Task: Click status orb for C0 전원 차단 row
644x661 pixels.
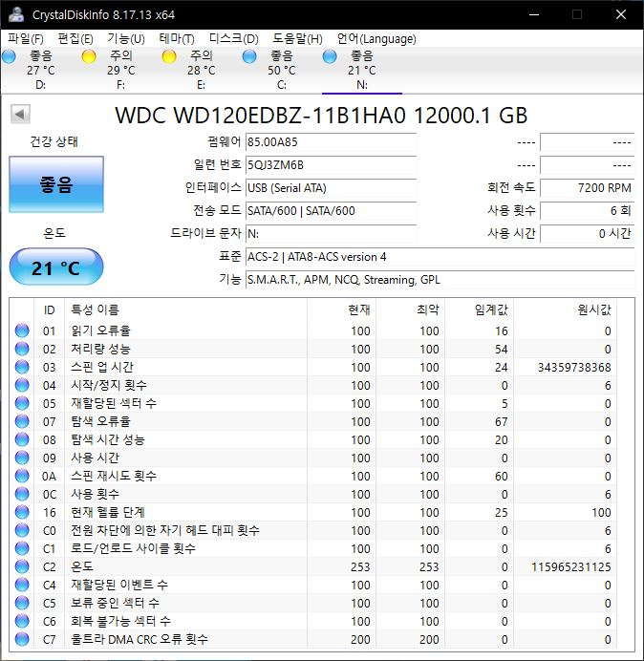Action: [x=22, y=530]
